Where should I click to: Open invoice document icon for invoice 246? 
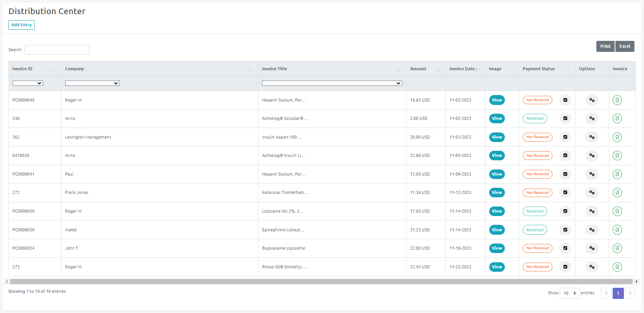click(x=617, y=118)
